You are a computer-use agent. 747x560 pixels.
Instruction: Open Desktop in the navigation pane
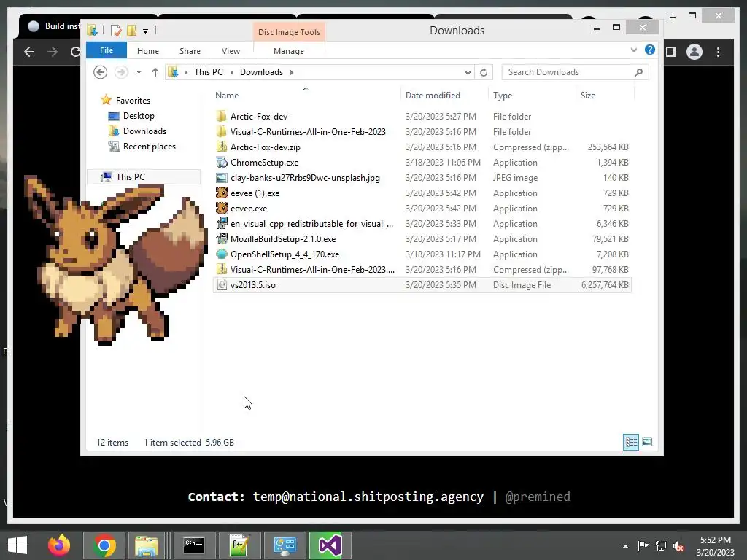pyautogui.click(x=139, y=116)
